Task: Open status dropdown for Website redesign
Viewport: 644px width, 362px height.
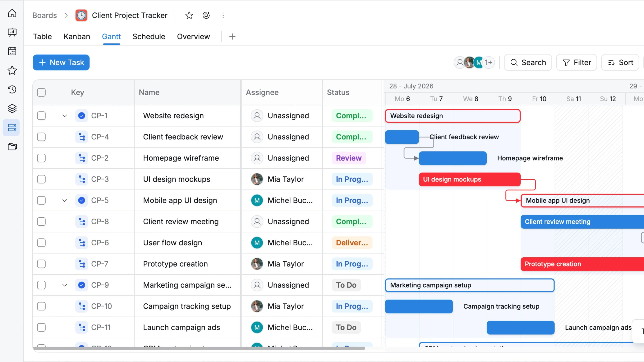Action: coord(352,116)
